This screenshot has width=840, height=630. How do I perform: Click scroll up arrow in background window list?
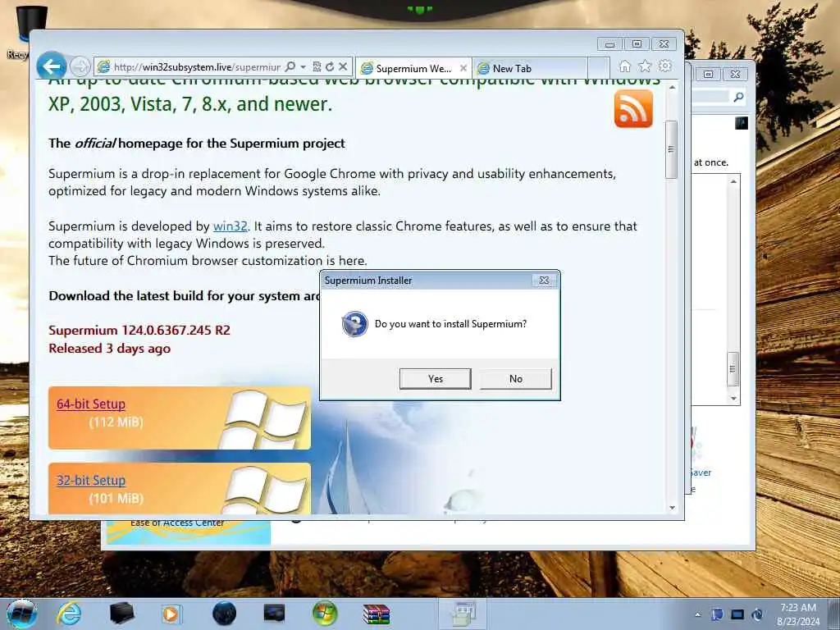[x=733, y=181]
